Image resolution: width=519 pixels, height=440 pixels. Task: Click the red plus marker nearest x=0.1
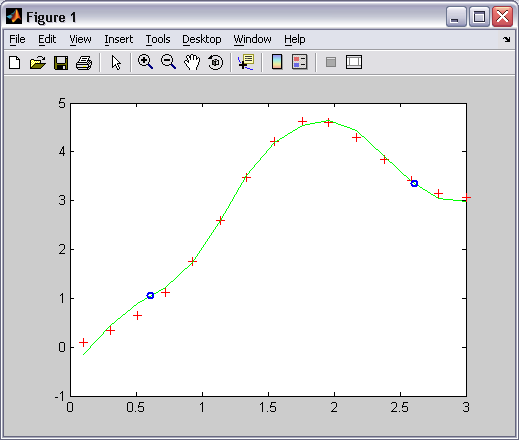point(83,342)
